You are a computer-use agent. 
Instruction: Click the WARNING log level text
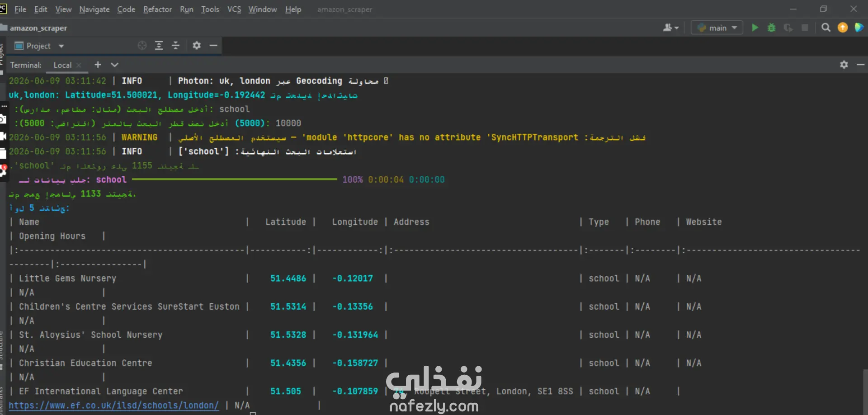pos(139,137)
